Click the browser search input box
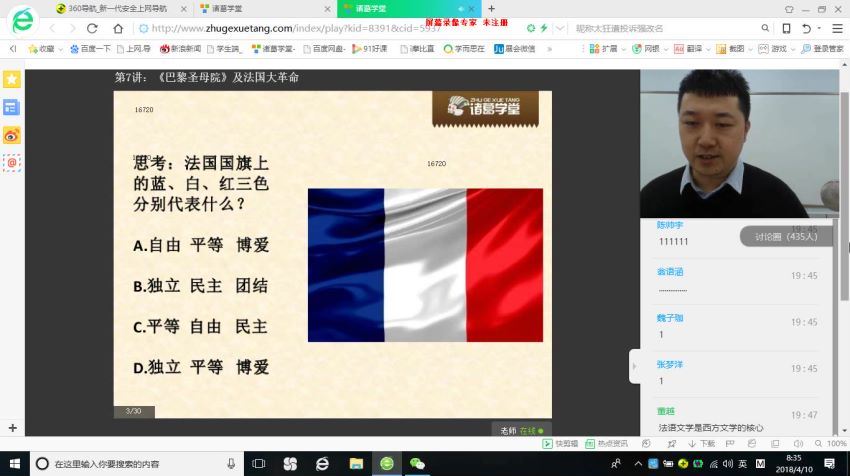 (667, 28)
